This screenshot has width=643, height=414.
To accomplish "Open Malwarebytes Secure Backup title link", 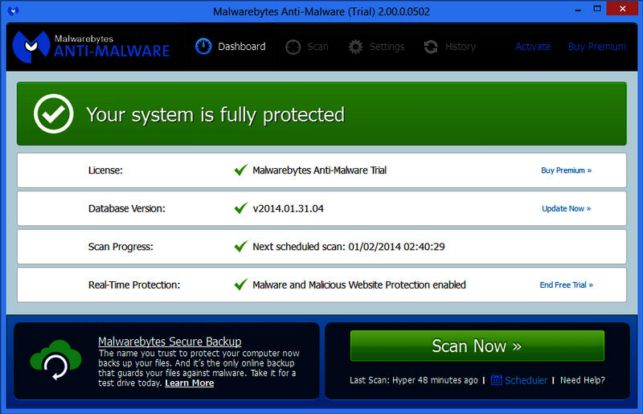I will (x=170, y=341).
